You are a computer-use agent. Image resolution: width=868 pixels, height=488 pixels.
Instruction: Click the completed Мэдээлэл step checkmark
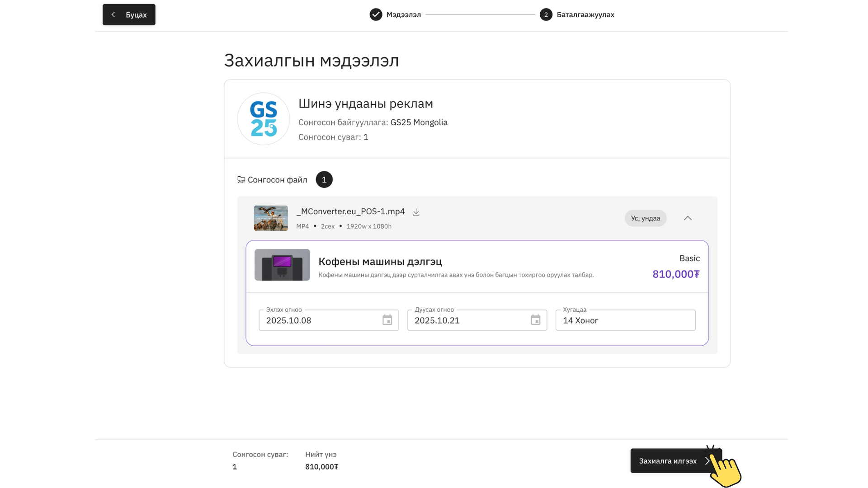point(376,14)
